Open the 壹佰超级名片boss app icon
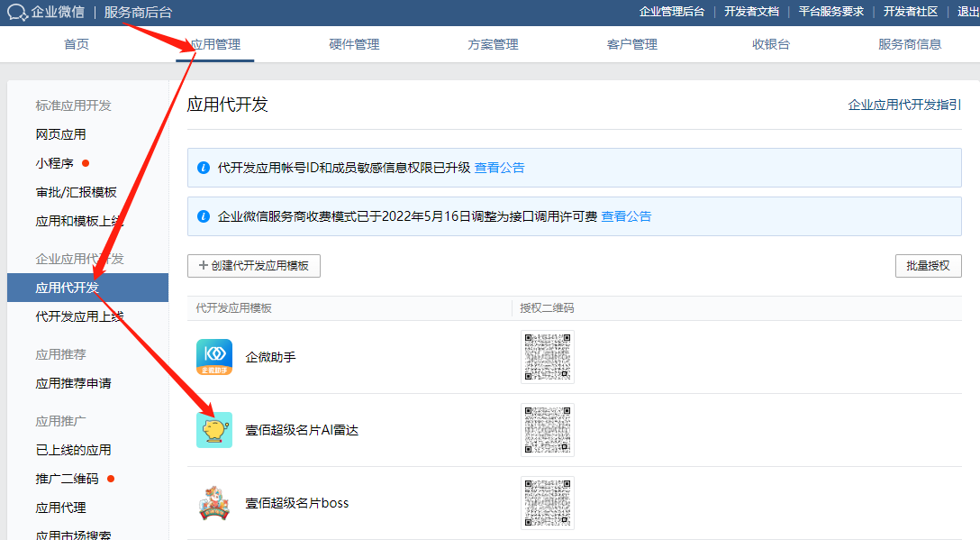 [x=214, y=503]
